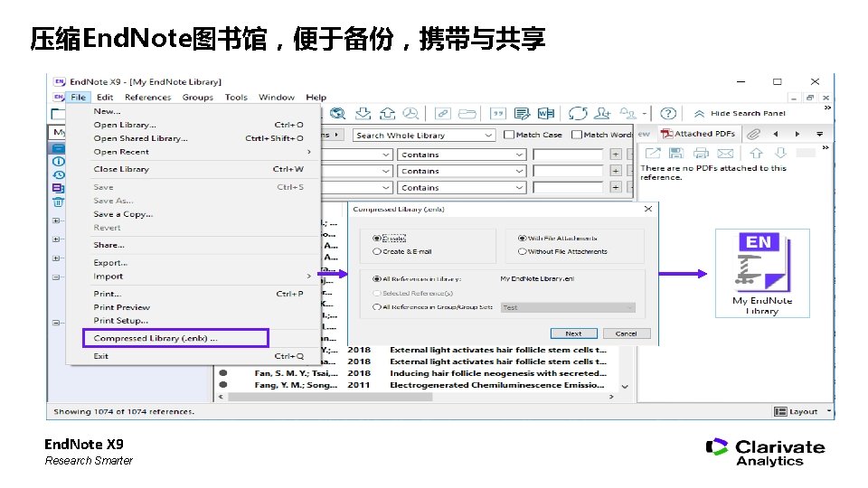Select All References in Group/Group Set option
The width and height of the screenshot is (868, 488).
pyautogui.click(x=376, y=306)
